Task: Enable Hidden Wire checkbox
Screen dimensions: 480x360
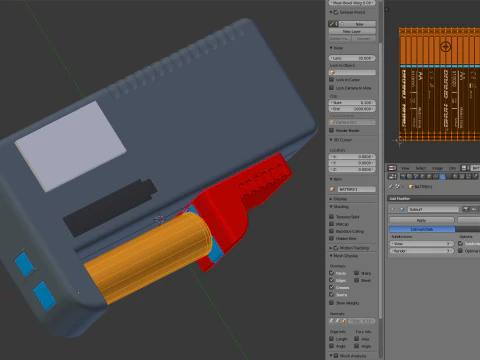Action: 332,239
